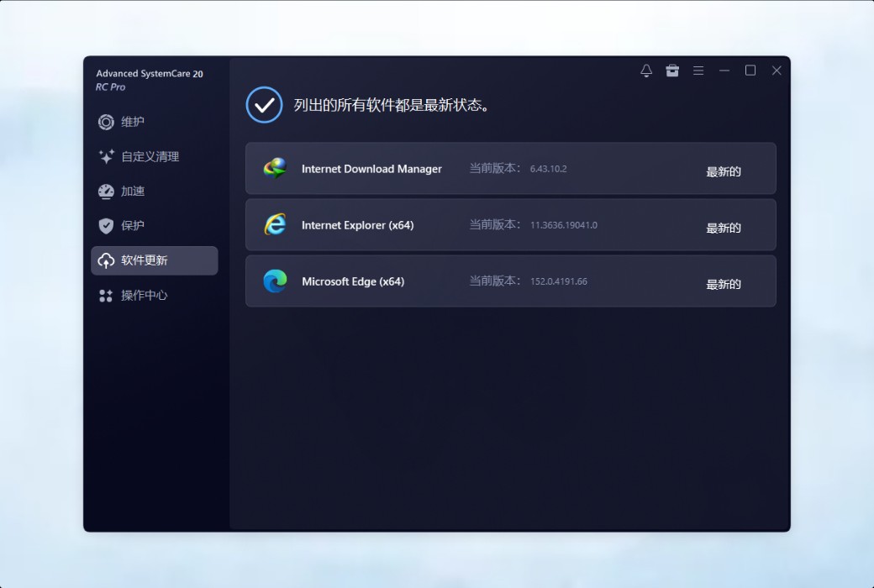Open the toolbox icon in title bar

coord(672,71)
